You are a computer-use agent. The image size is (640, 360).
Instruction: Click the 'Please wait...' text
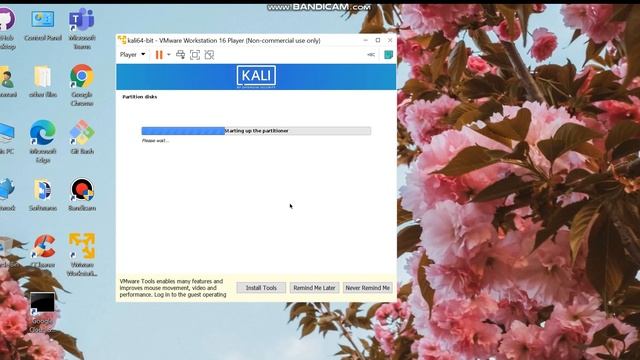pos(155,140)
